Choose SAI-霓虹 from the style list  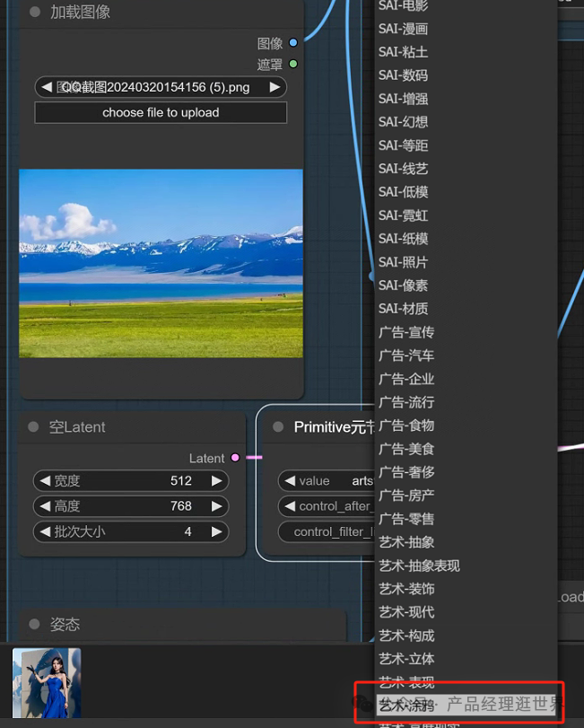403,215
